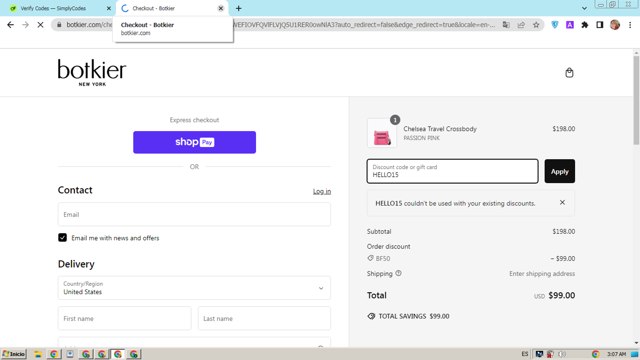Screen dimensions: 640x360
Task: Apply the discount code
Action: click(x=560, y=171)
